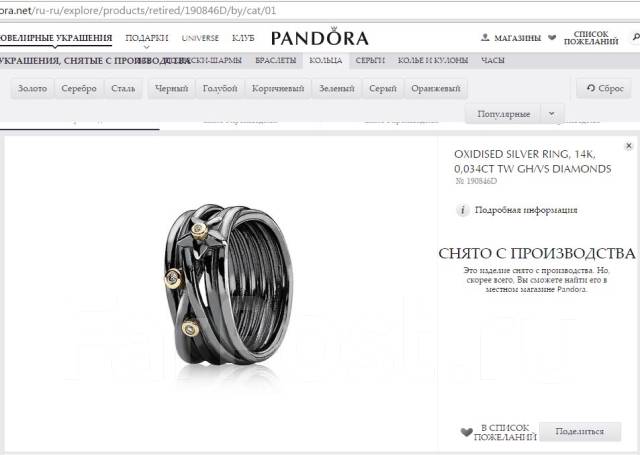Click the Поделиться share button
640x455 pixels.
tap(580, 431)
